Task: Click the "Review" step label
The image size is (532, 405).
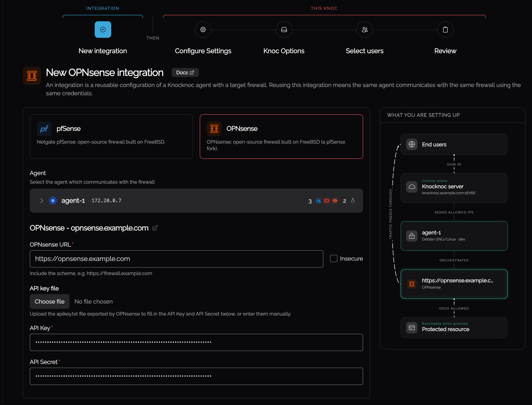Action: [x=445, y=51]
